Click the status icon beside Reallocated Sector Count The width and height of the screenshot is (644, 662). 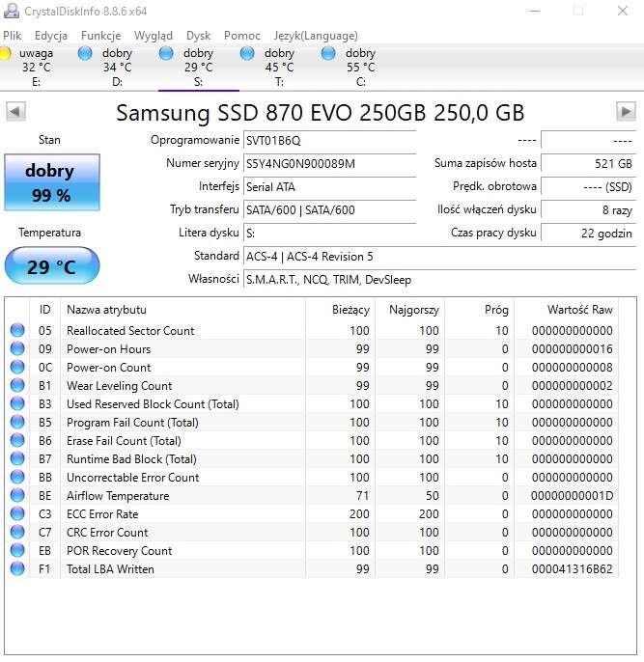pos(17,331)
